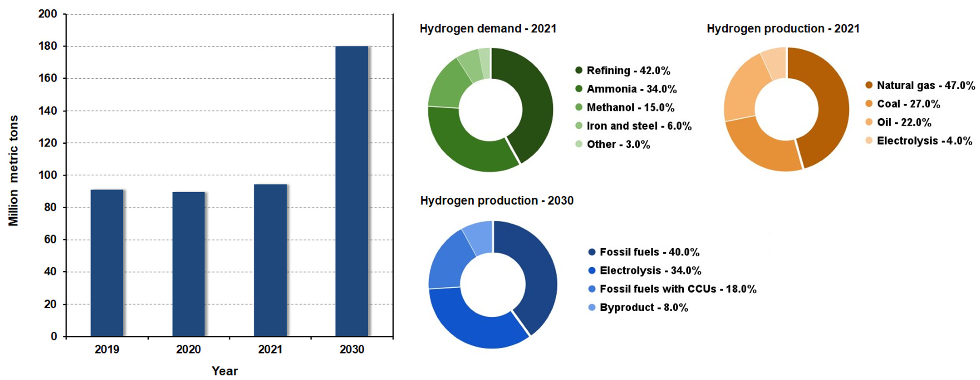
Task: Select the 2020 bar in chart
Action: [188, 264]
